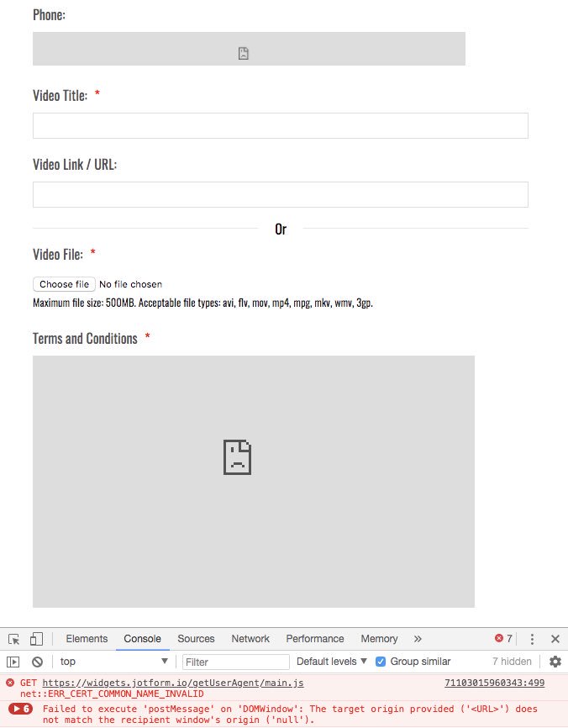This screenshot has height=728, width=568.
Task: Open DevTools three-dot customize menu
Action: (x=532, y=639)
